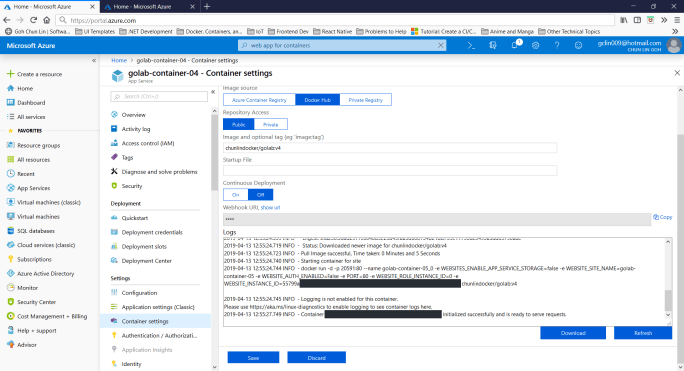Click Create a resource
This screenshot has width=684, height=371.
pyautogui.click(x=35, y=74)
